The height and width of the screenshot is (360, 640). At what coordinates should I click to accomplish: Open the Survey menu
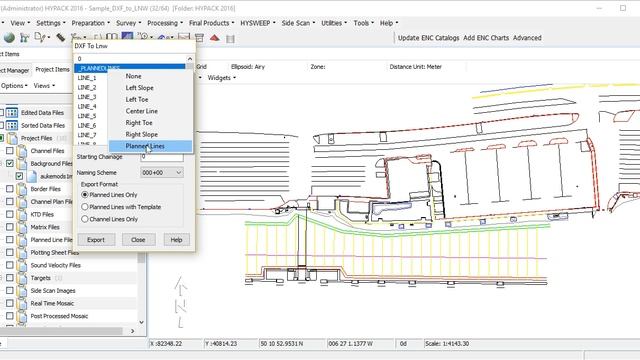click(x=129, y=23)
